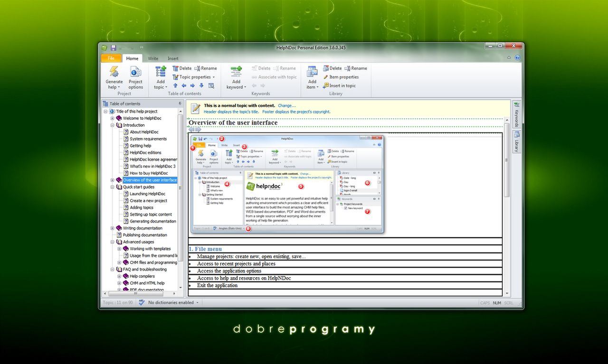This screenshot has height=364, width=608.
Task: Expand the Working with templates node
Action: tap(120, 249)
